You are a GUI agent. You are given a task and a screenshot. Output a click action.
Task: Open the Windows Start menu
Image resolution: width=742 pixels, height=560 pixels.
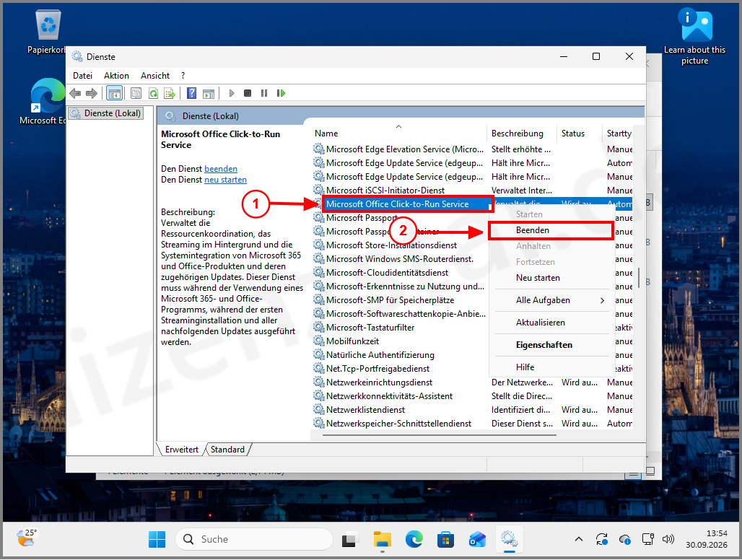[x=157, y=539]
